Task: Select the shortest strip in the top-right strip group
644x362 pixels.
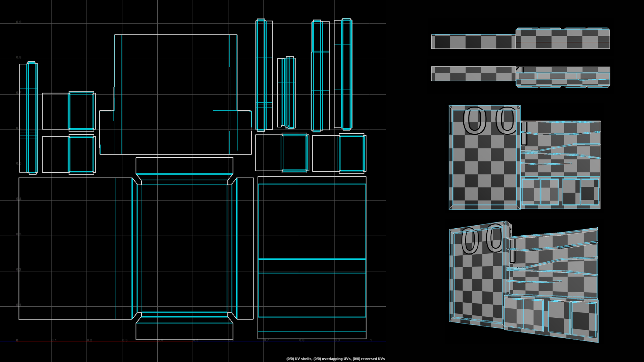Action: coord(286,93)
